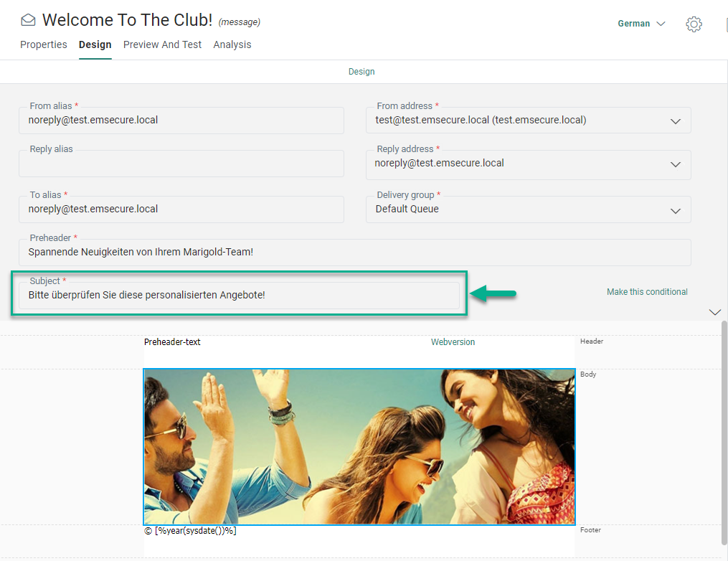Open the settings gear icon
Screen dimensions: 728x561
pos(694,24)
